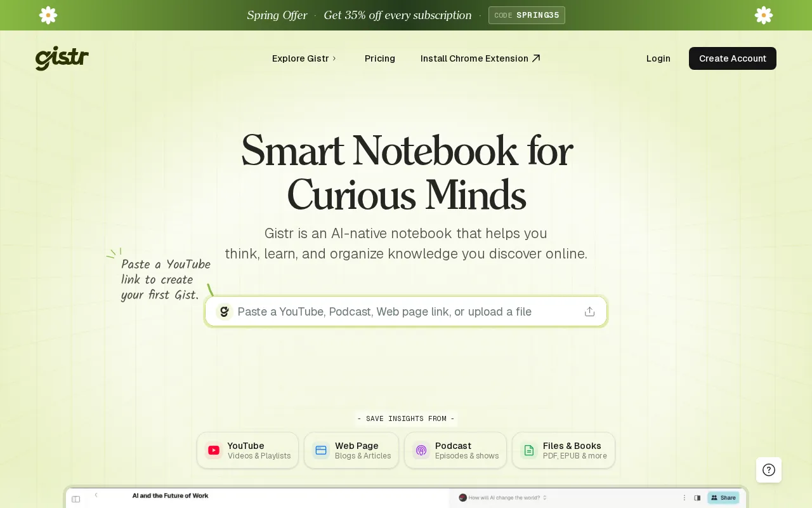Click the purple Podcast icon
This screenshot has height=508, width=812.
(421, 450)
